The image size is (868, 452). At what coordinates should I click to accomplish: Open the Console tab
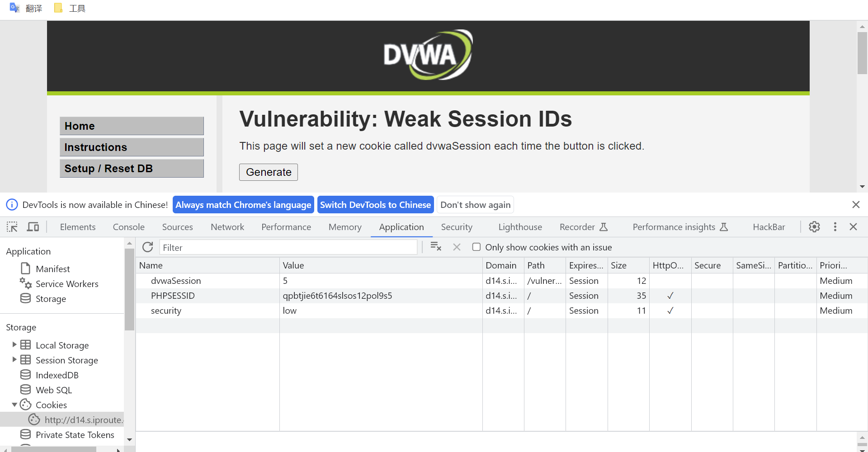(x=128, y=227)
